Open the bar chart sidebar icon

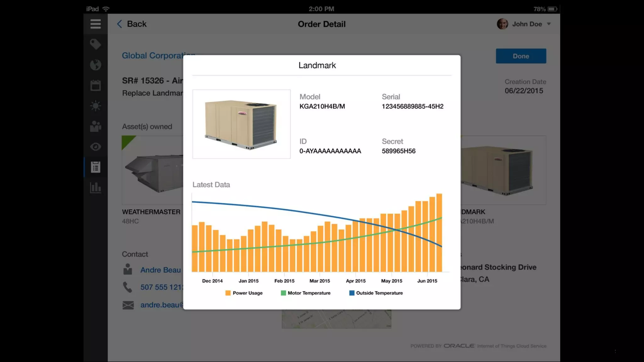click(x=95, y=188)
